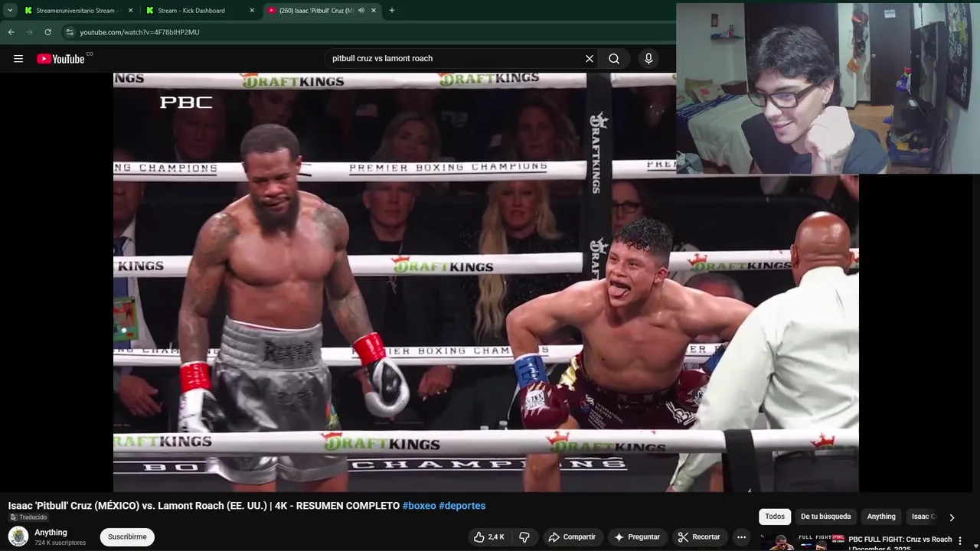View site information icon in address bar

[x=70, y=32]
